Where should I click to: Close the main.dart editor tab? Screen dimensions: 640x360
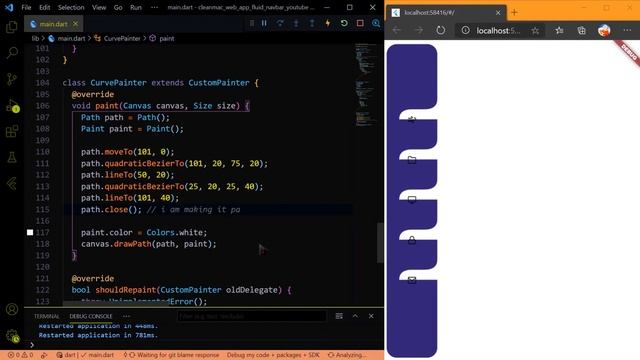[x=76, y=24]
